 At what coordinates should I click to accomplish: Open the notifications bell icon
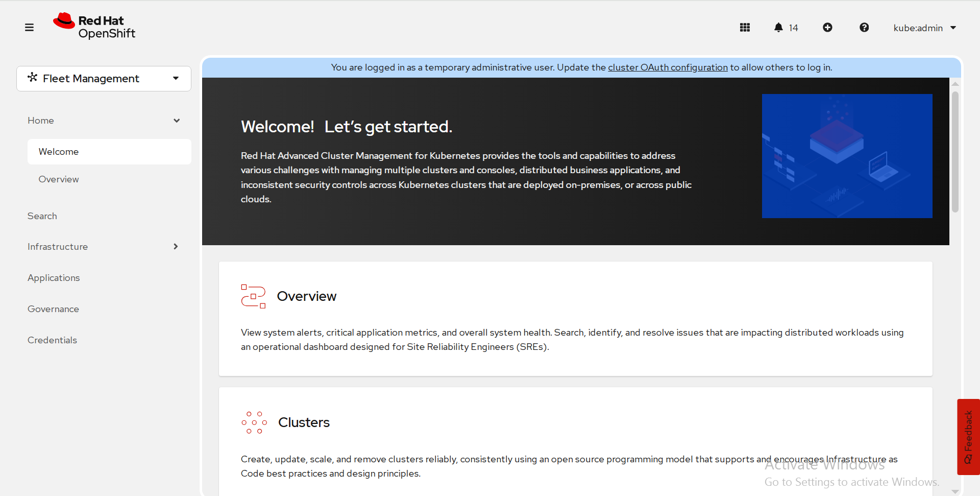[778, 28]
